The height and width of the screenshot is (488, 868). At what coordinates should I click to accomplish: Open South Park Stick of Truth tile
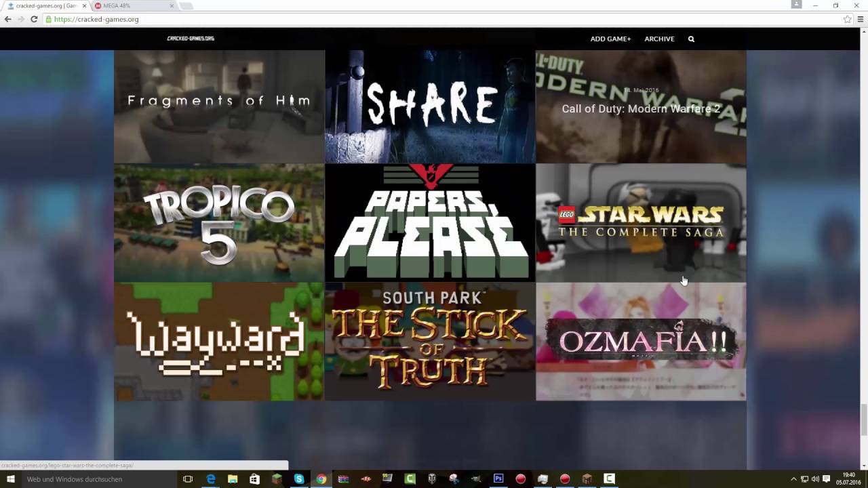[x=430, y=342]
